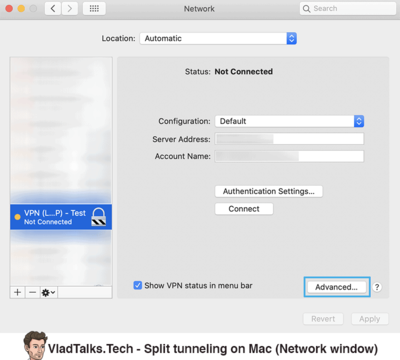This screenshot has height=360, width=400.
Task: Click the Server Address field
Action: click(x=289, y=139)
